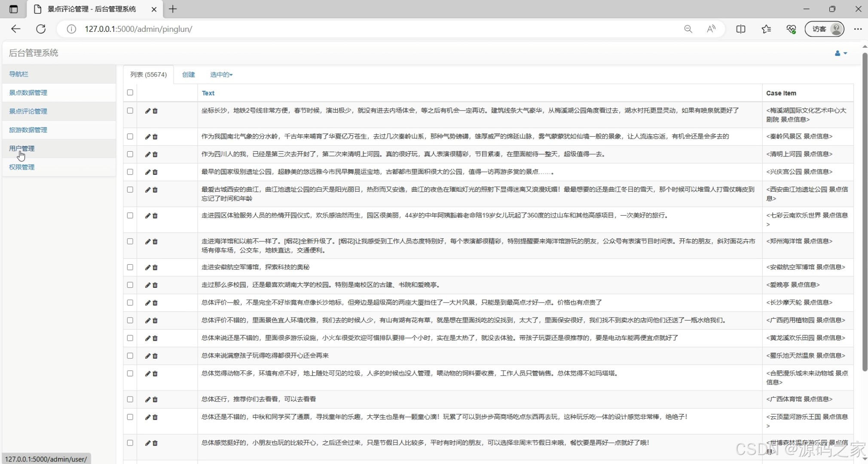
Task: Open 景点数据管理 in sidebar
Action: (28, 93)
